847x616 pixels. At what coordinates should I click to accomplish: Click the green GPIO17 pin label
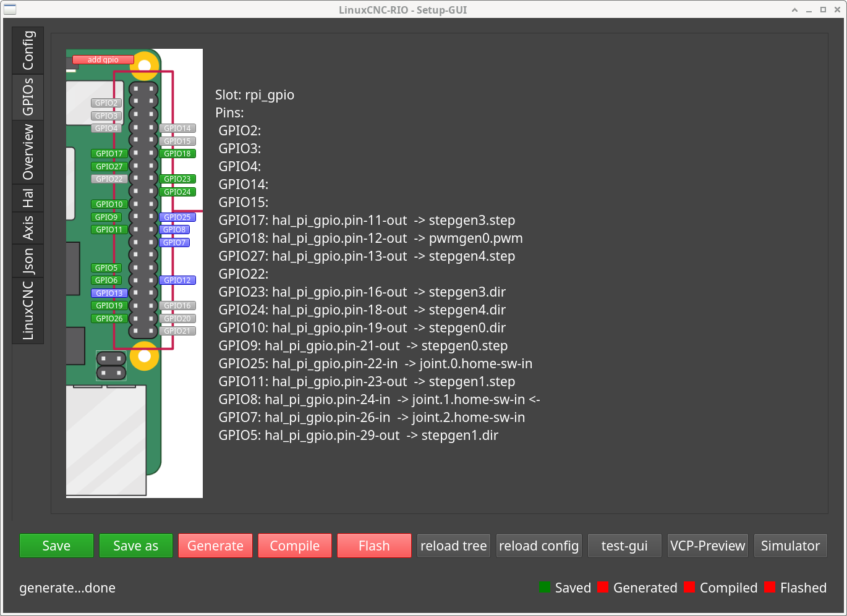coord(109,154)
